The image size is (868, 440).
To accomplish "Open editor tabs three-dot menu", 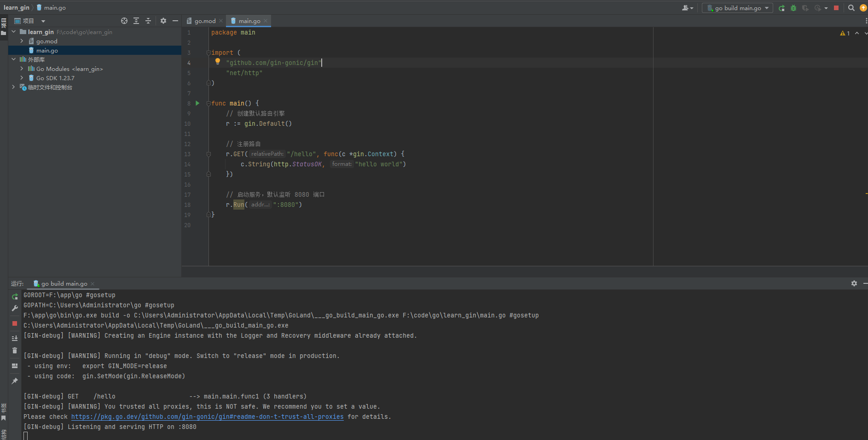I will (x=866, y=21).
